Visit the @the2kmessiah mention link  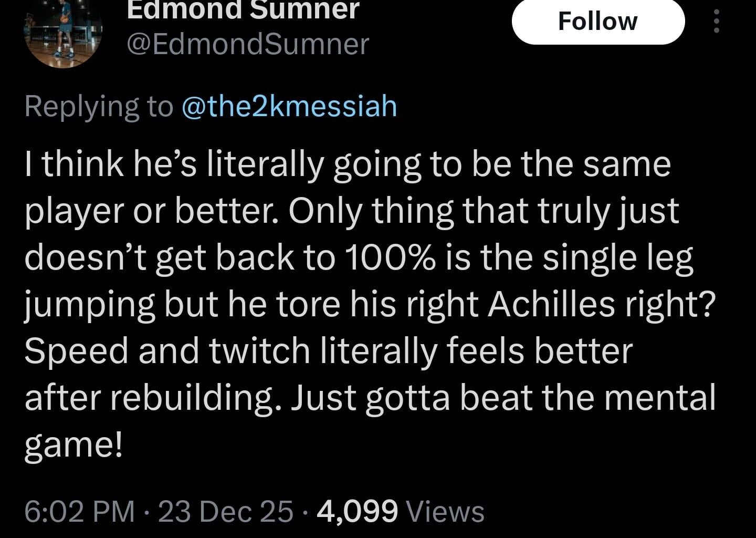[x=289, y=106]
